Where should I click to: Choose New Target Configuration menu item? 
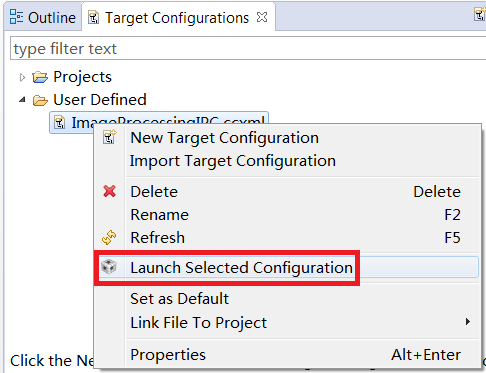pyautogui.click(x=224, y=138)
